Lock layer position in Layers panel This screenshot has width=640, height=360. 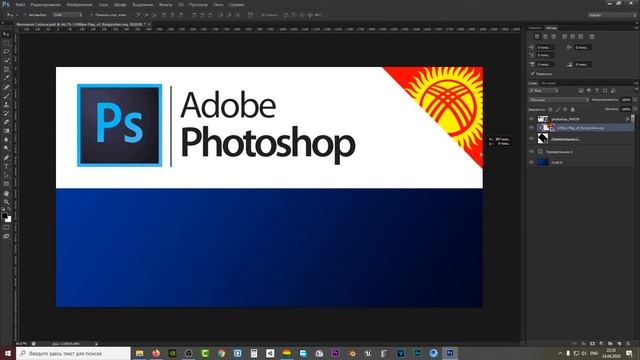565,109
